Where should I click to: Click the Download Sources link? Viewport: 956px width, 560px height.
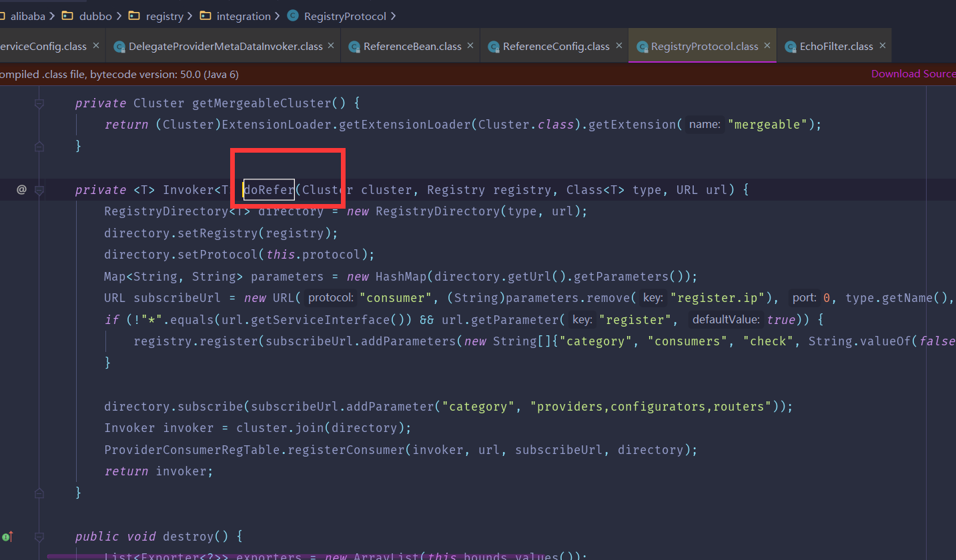[913, 74]
